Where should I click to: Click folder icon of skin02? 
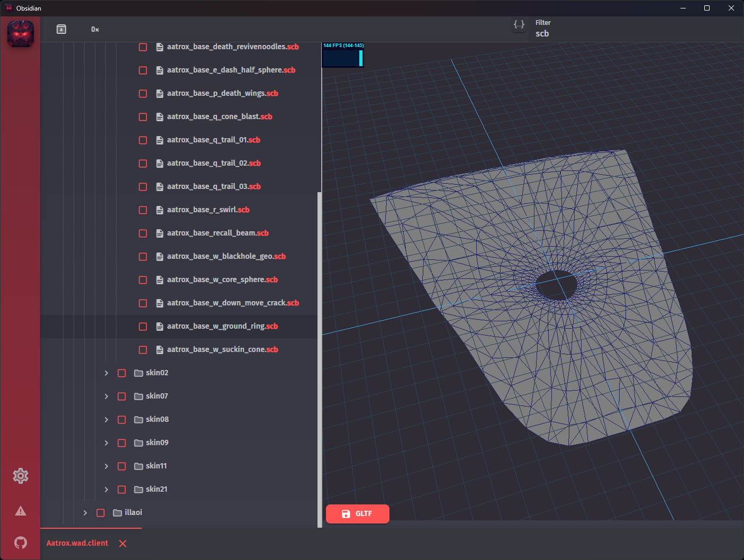(x=139, y=373)
